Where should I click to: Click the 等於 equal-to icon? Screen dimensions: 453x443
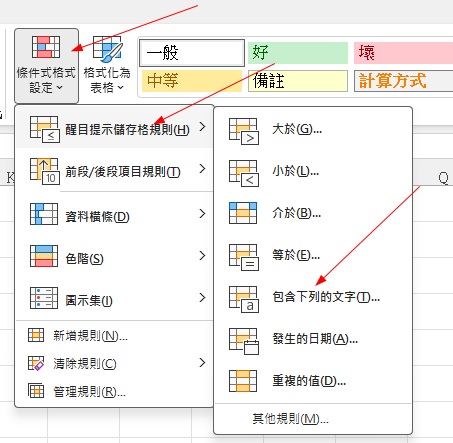click(244, 257)
